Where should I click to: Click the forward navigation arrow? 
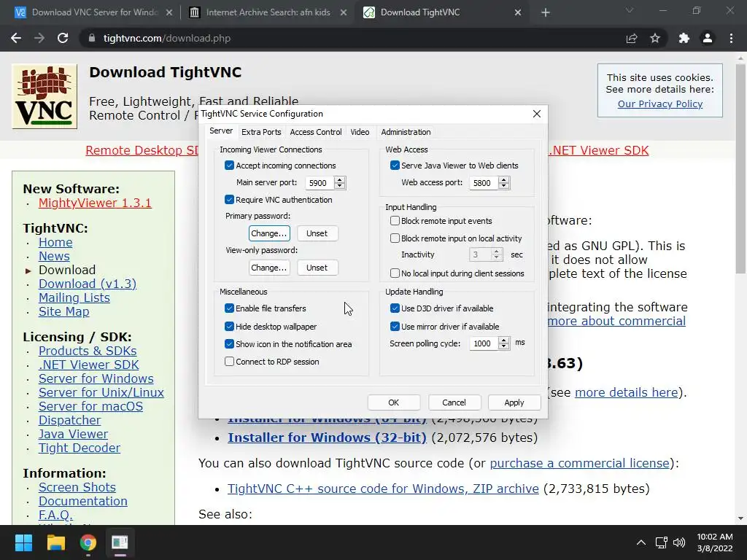point(39,38)
